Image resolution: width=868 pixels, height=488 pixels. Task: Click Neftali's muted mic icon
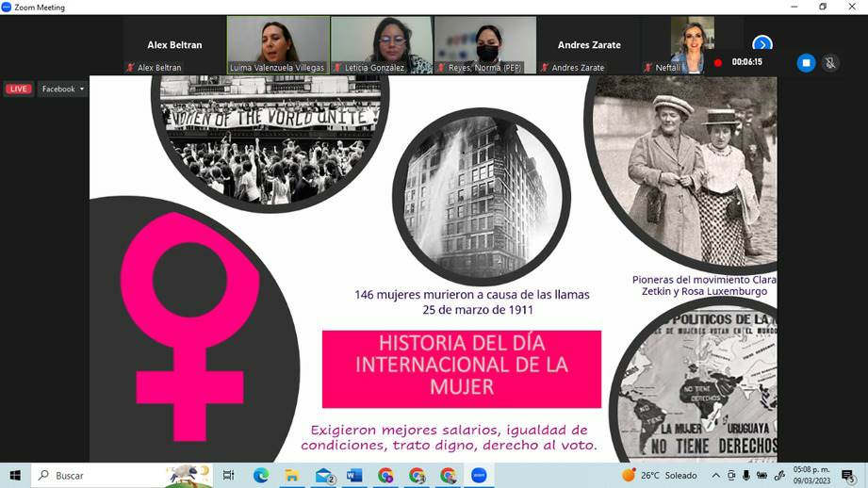[x=648, y=68]
